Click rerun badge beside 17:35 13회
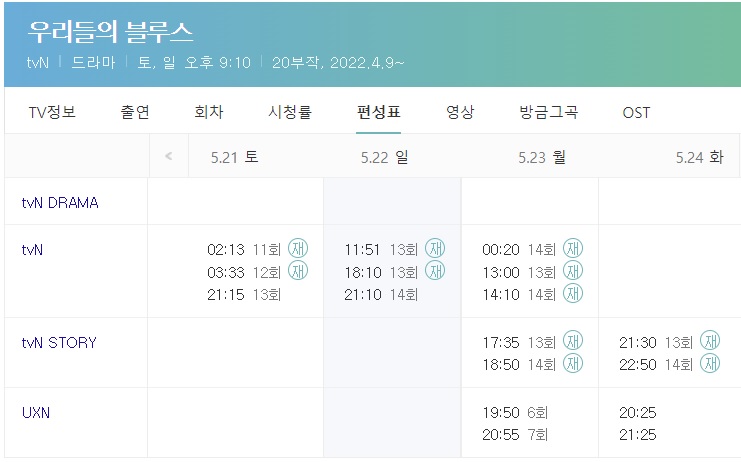The height and width of the screenshot is (462, 741). 573,341
